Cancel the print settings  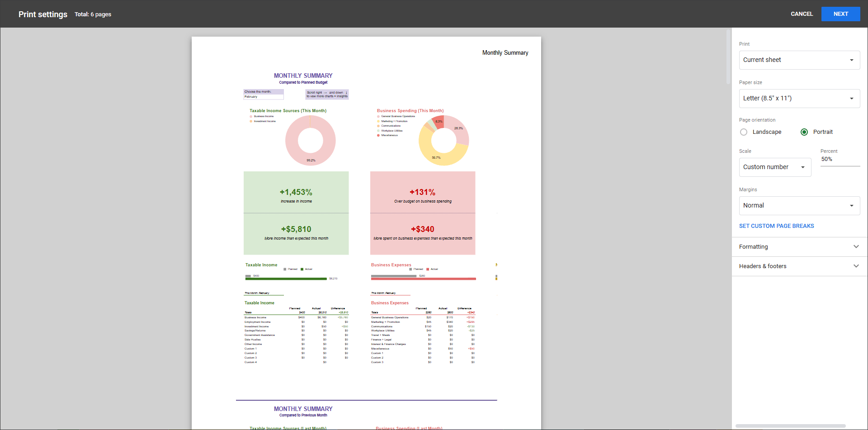pyautogui.click(x=802, y=14)
